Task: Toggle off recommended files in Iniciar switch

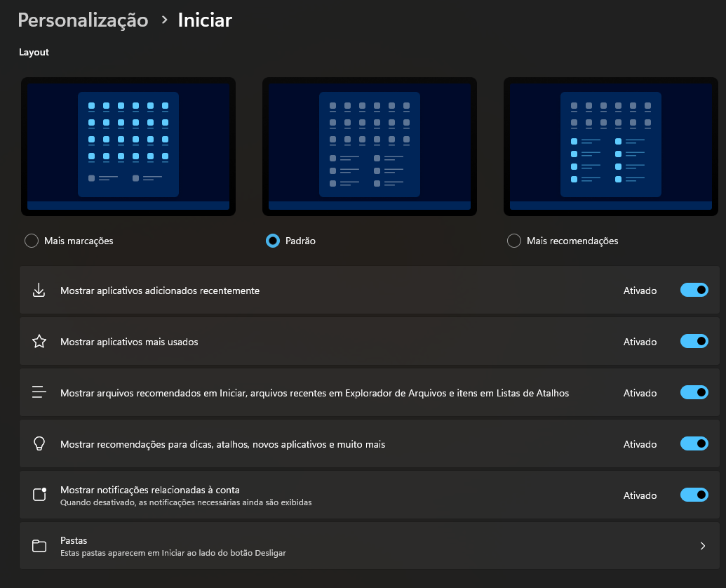Action: tap(694, 393)
